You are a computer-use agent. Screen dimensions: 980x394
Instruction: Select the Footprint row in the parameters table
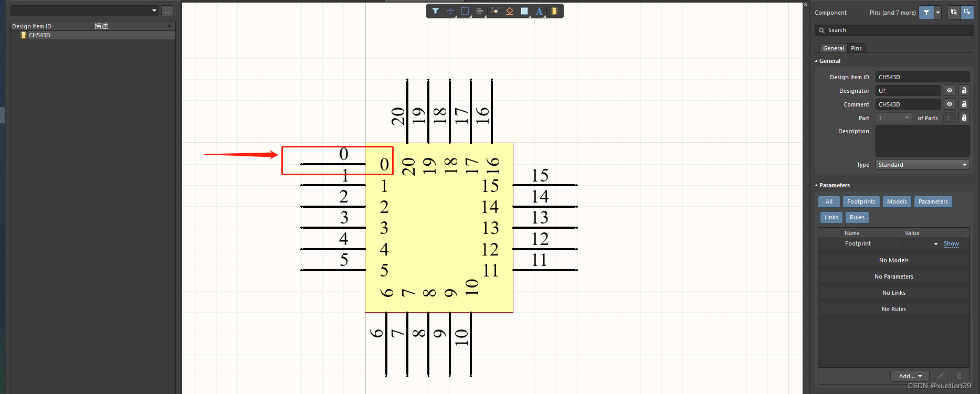pos(893,243)
